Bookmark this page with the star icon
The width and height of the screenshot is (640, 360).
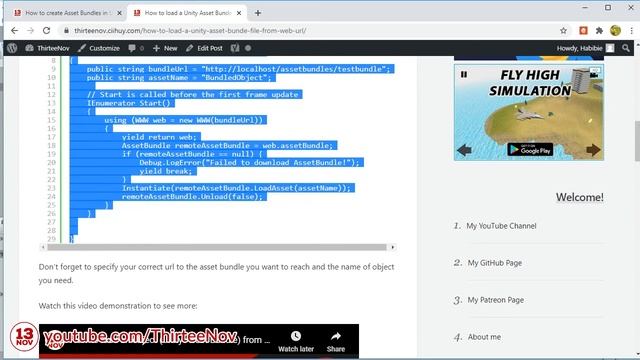click(x=563, y=31)
